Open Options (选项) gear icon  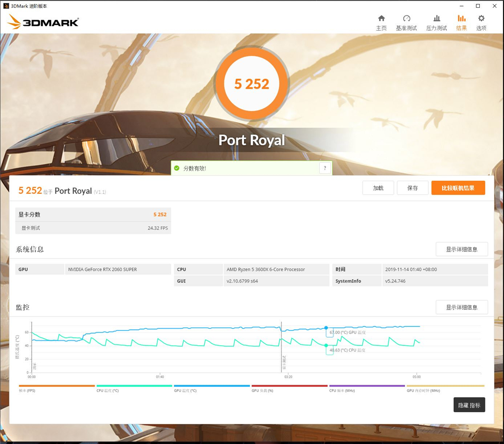[481, 23]
